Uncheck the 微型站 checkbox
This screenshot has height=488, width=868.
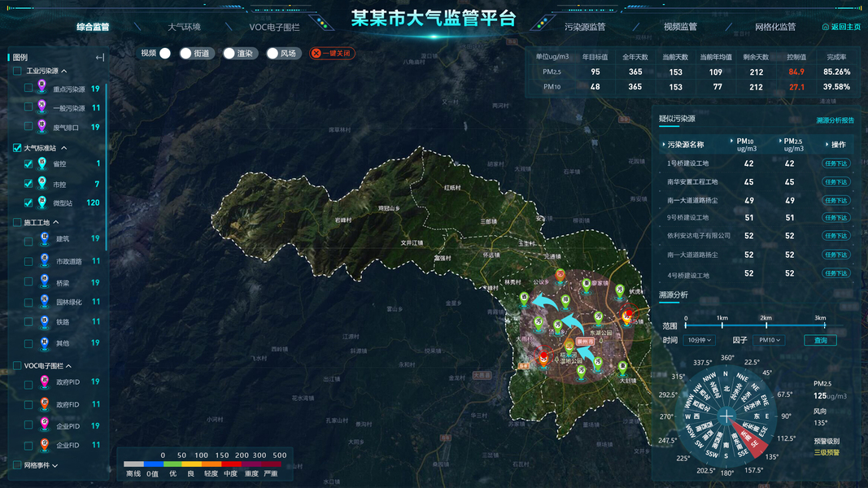pos(28,203)
